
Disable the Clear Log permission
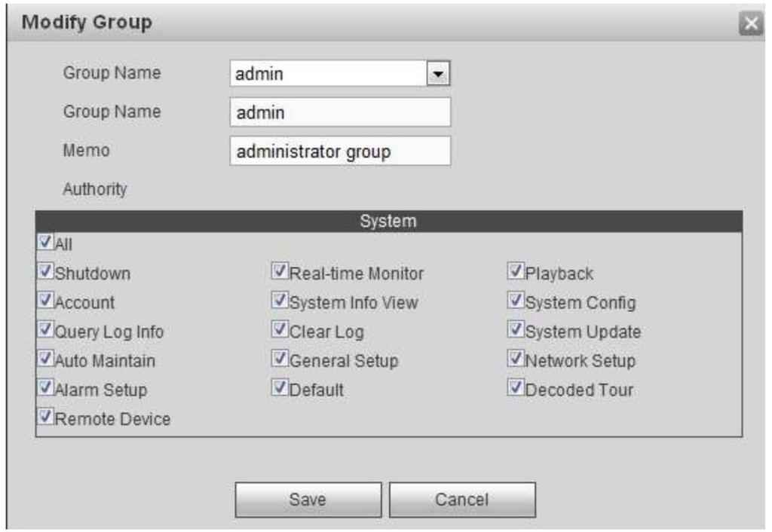(280, 329)
